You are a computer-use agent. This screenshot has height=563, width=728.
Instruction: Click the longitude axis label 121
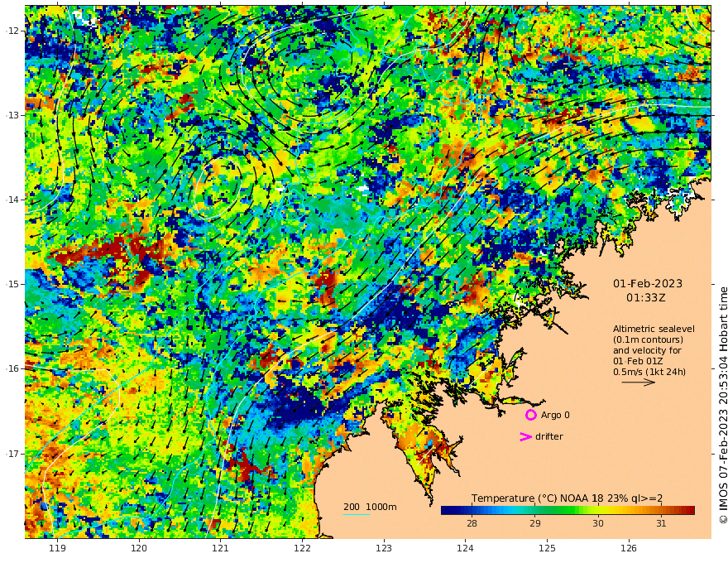pyautogui.click(x=221, y=548)
